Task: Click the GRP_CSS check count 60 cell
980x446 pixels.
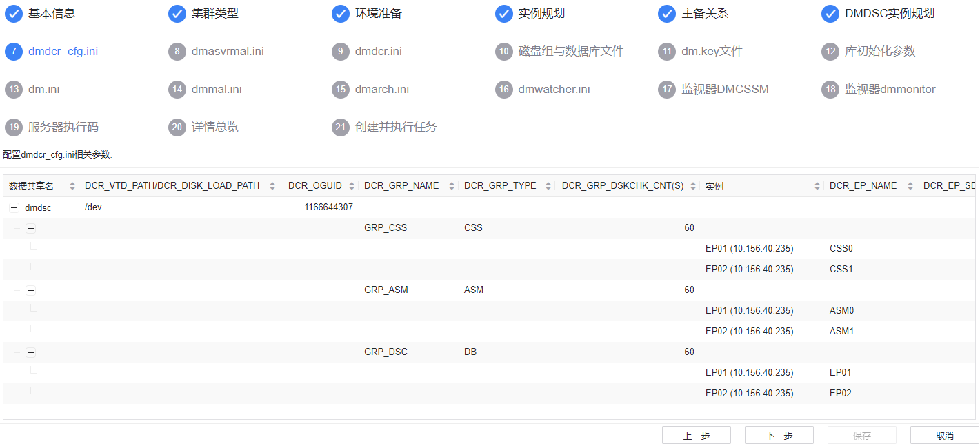Action: tap(689, 228)
